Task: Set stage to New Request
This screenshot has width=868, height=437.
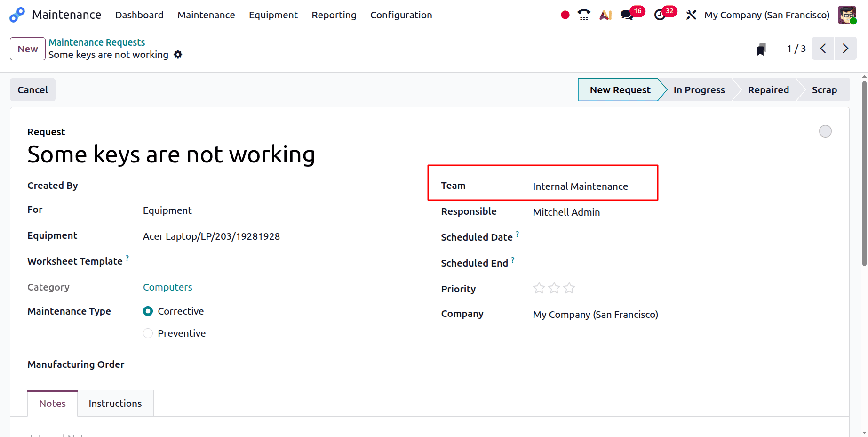Action: 620,90
